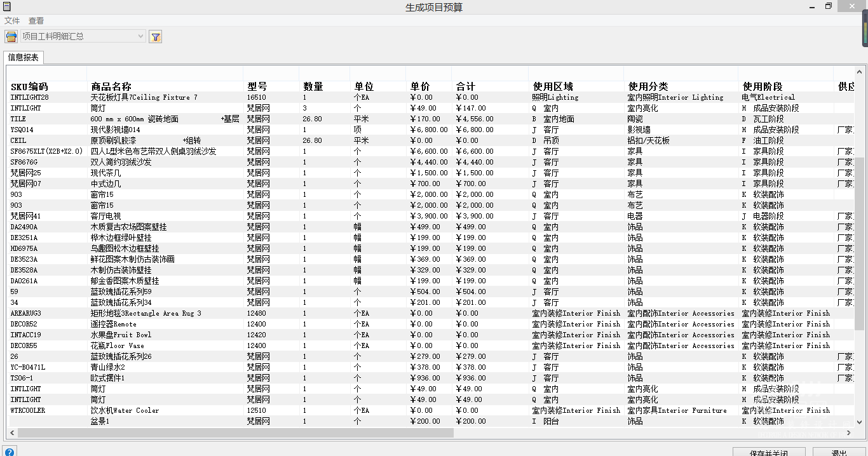868x456 pixels.
Task: Click the 型号 column header
Action: [257, 86]
